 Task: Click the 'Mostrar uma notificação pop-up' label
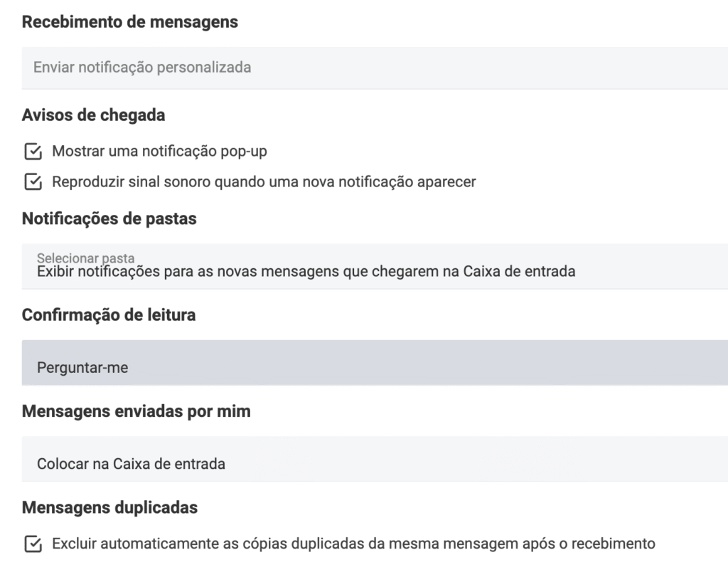pos(159,152)
